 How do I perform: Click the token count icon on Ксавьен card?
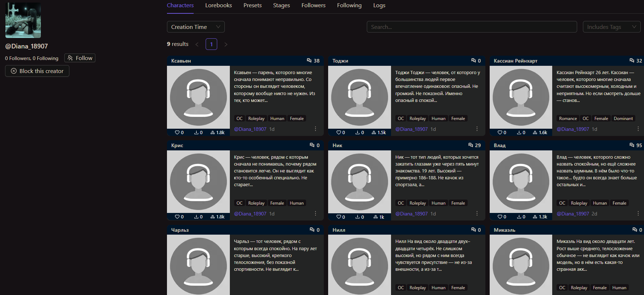tap(212, 132)
